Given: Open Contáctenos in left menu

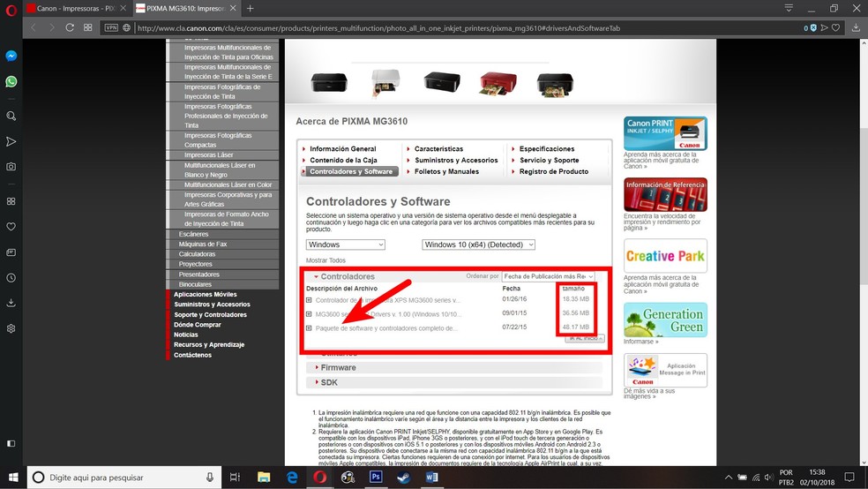Looking at the screenshot, I should 192,355.
